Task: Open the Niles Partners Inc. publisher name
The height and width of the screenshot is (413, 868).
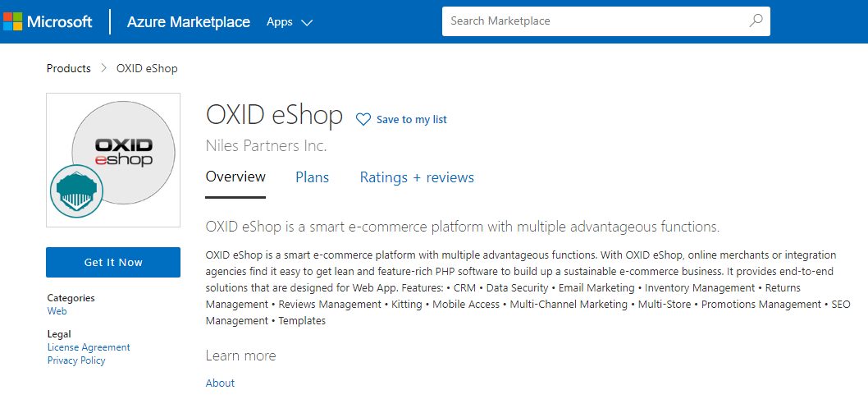Action: pyautogui.click(x=266, y=146)
